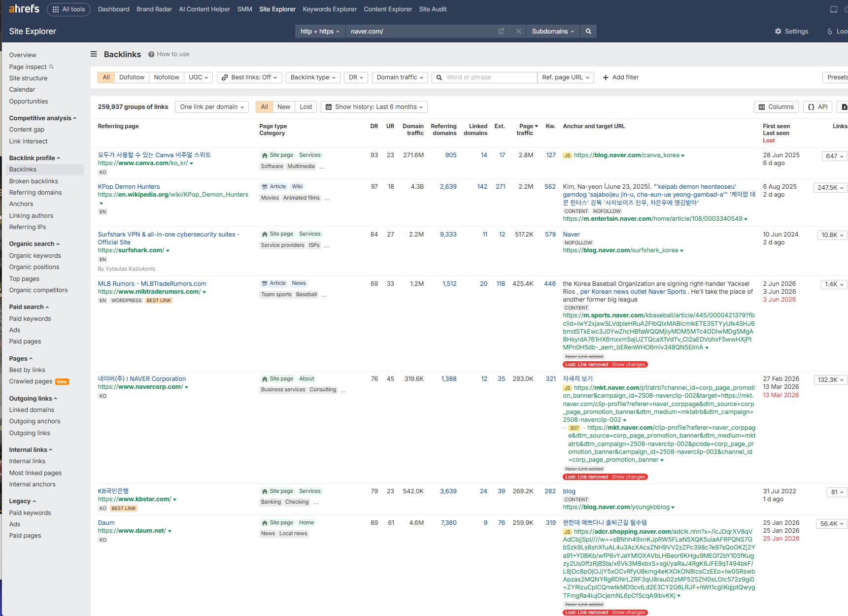
Task: Switch to Lost backlinks toggle
Action: (x=306, y=107)
